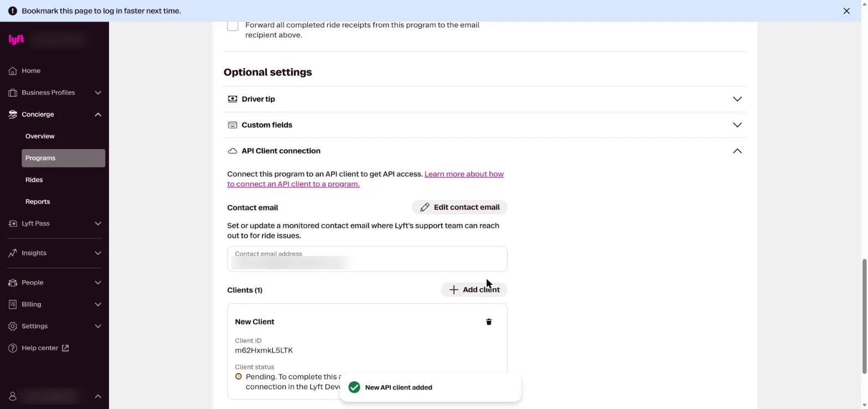Click the Concierge hand icon
This screenshot has height=409, width=868.
coord(13,115)
